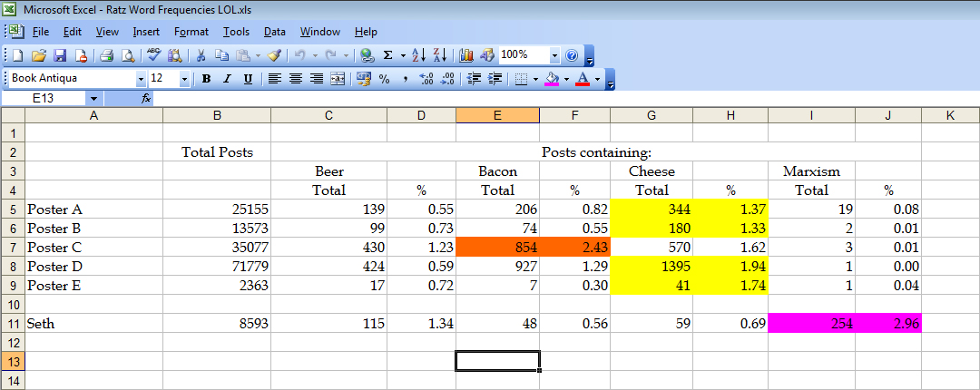The image size is (980, 390).
Task: Select column E header
Action: point(497,115)
